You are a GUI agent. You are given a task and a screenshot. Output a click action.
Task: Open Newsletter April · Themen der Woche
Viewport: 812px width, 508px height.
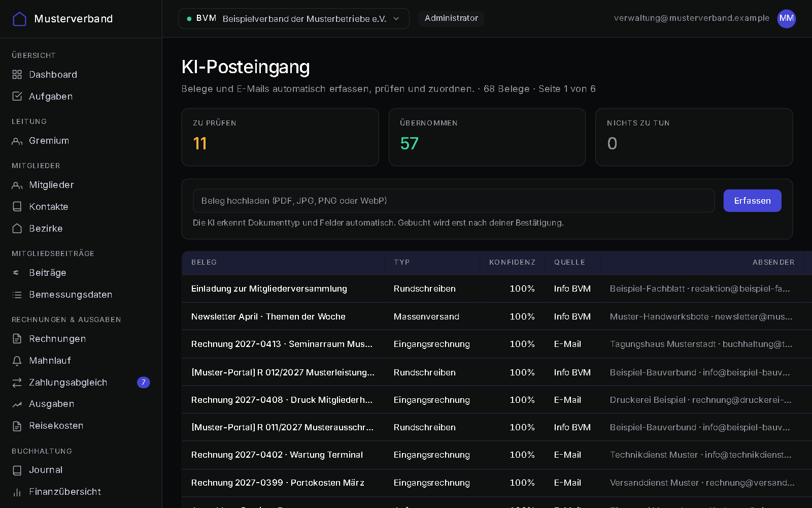click(497, 316)
